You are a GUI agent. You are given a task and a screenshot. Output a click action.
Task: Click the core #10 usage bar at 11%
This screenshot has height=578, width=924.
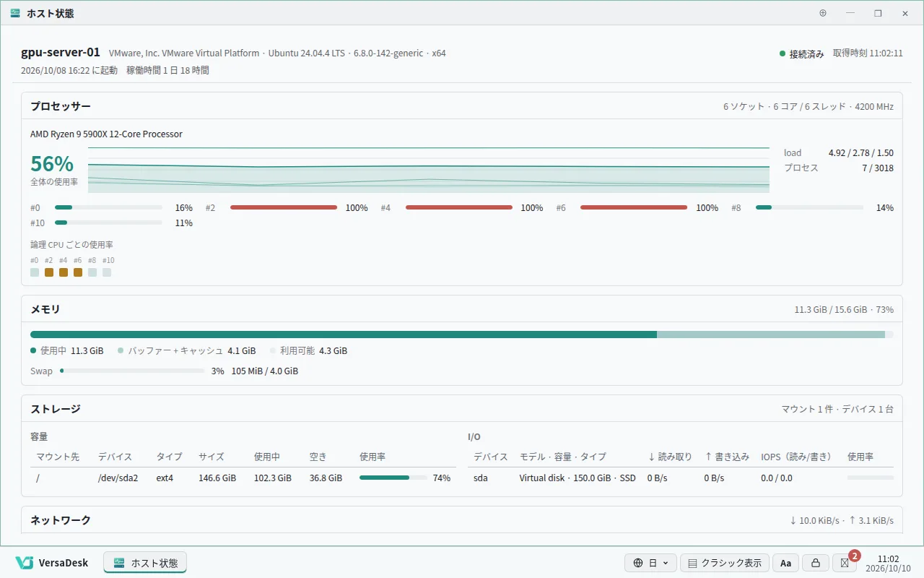pos(108,223)
